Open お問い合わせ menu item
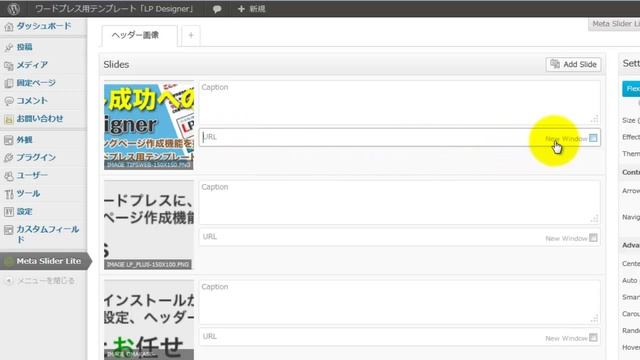640x360 pixels. pyautogui.click(x=40, y=119)
